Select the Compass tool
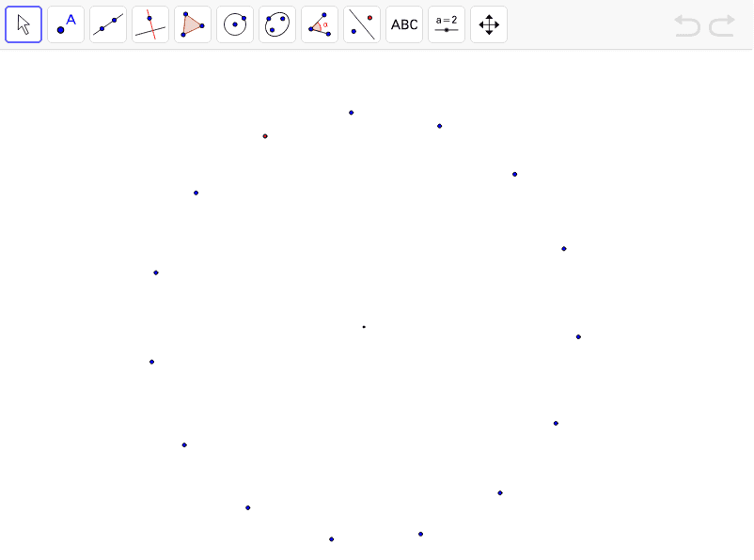Viewport: 754px width, 560px height. point(276,24)
